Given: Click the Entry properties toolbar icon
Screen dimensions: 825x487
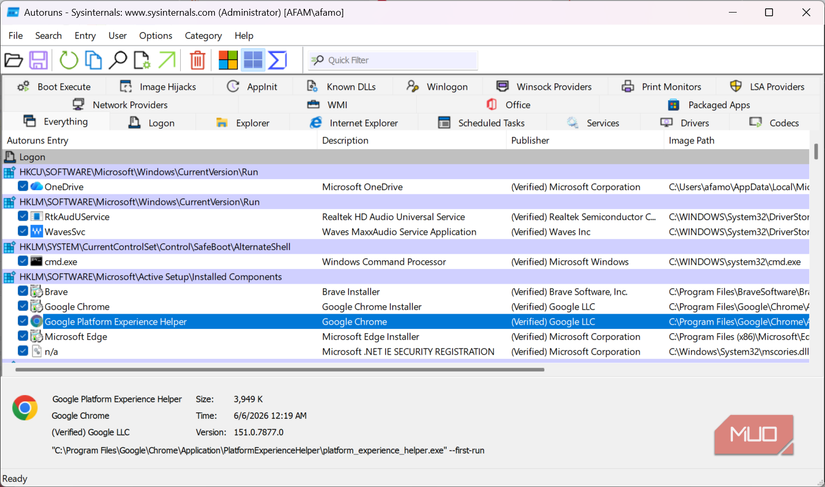Looking at the screenshot, I should (142, 60).
